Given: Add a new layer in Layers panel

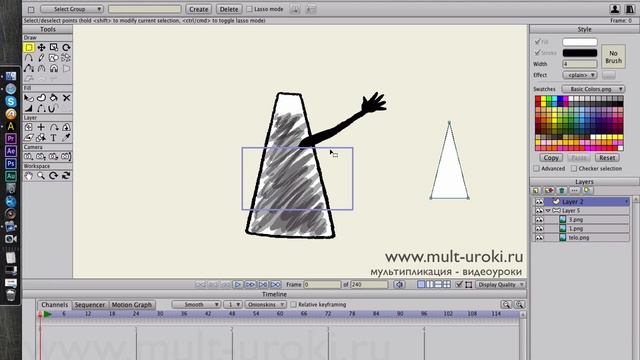Looking at the screenshot, I should click(x=536, y=190).
